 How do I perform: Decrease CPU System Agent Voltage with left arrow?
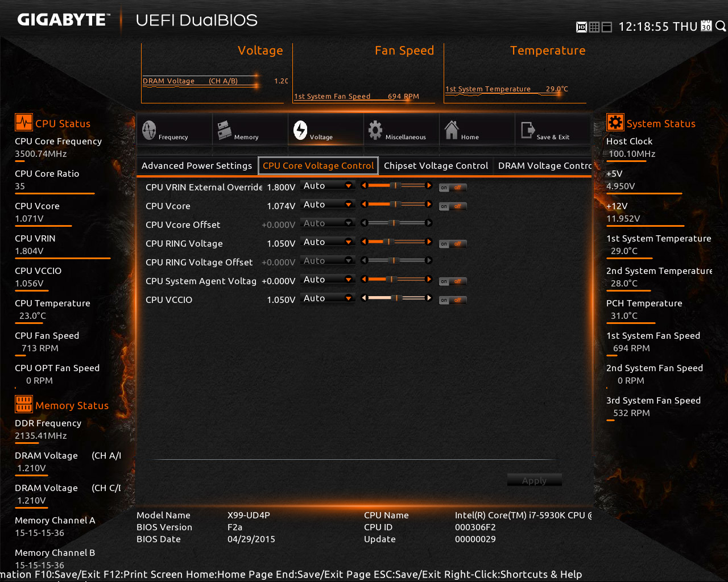(365, 279)
